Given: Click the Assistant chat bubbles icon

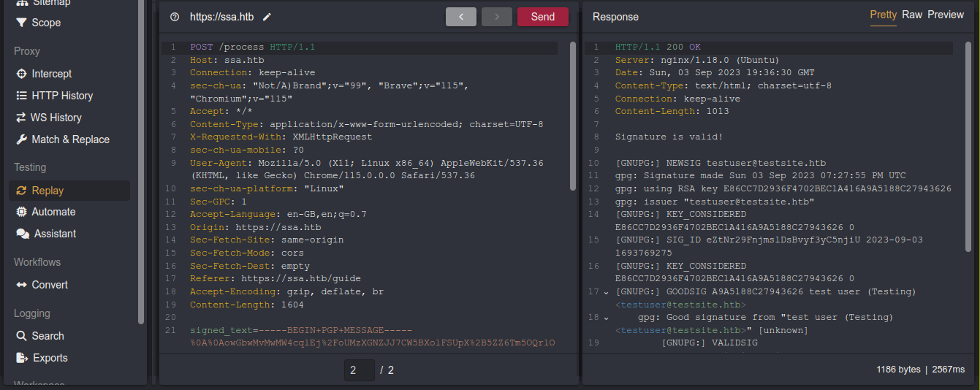Looking at the screenshot, I should [22, 234].
